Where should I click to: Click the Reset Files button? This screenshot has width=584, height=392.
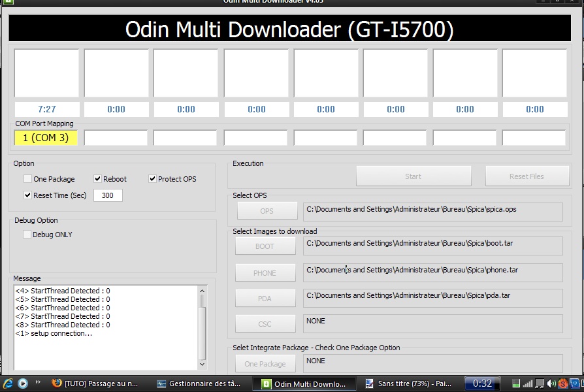pyautogui.click(x=527, y=176)
